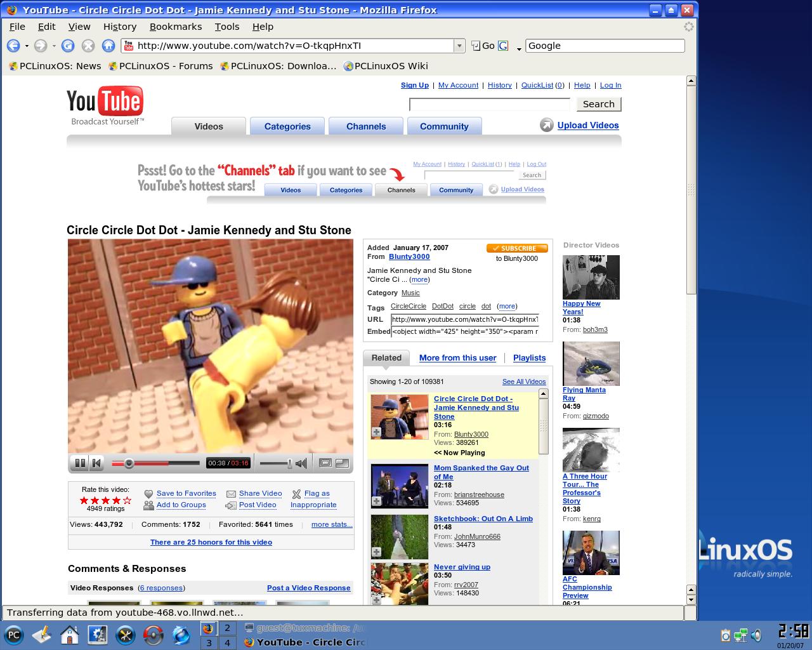Open the Bookmarks menu
This screenshot has height=650, width=812.
click(x=176, y=27)
